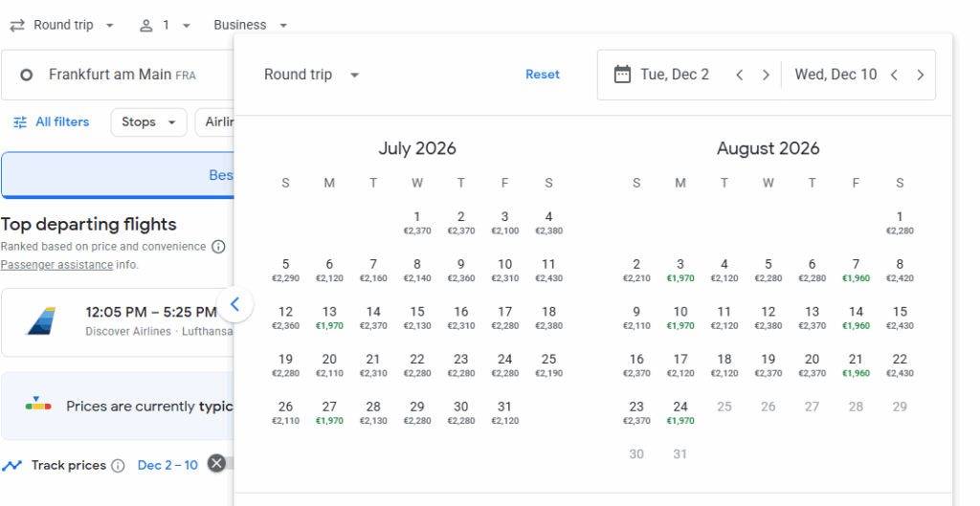The height and width of the screenshot is (506, 980).
Task: Expand the Business cabin class dropdown
Action: pos(251,26)
